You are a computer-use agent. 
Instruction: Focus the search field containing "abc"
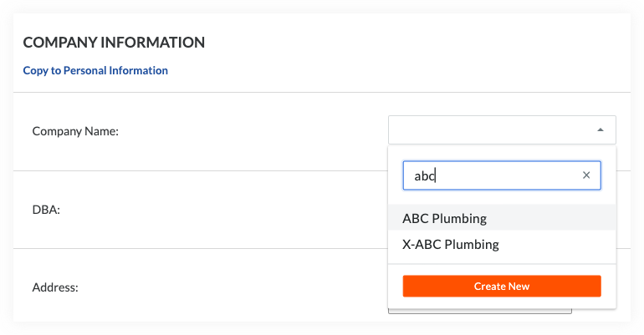tap(489, 175)
